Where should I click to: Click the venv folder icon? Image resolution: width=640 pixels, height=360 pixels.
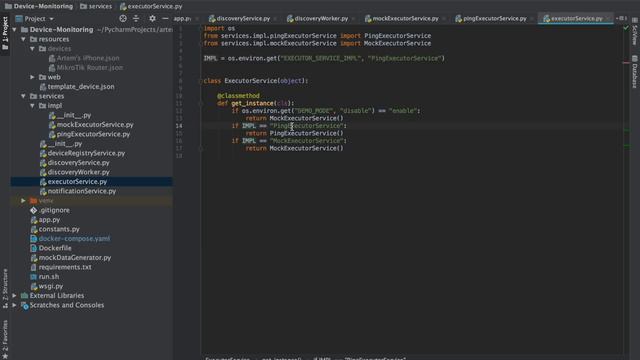point(33,201)
